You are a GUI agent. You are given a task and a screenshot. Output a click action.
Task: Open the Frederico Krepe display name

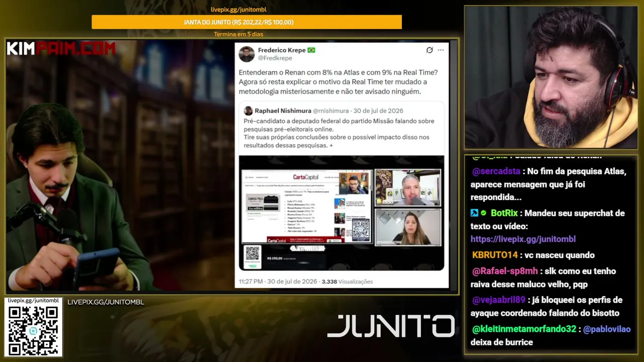click(281, 50)
